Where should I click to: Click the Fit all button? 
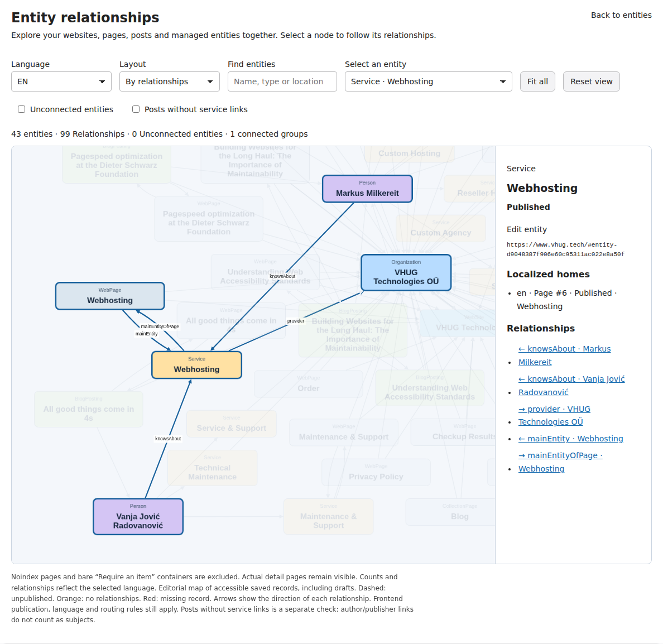click(537, 81)
